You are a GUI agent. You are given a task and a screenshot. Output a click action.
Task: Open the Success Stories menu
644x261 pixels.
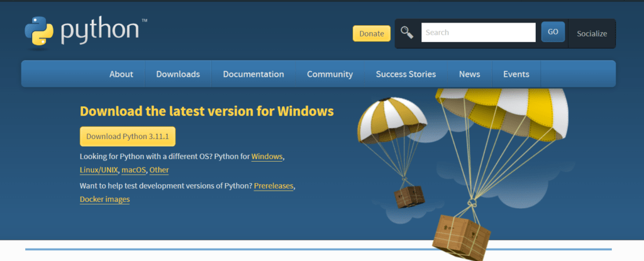point(406,74)
